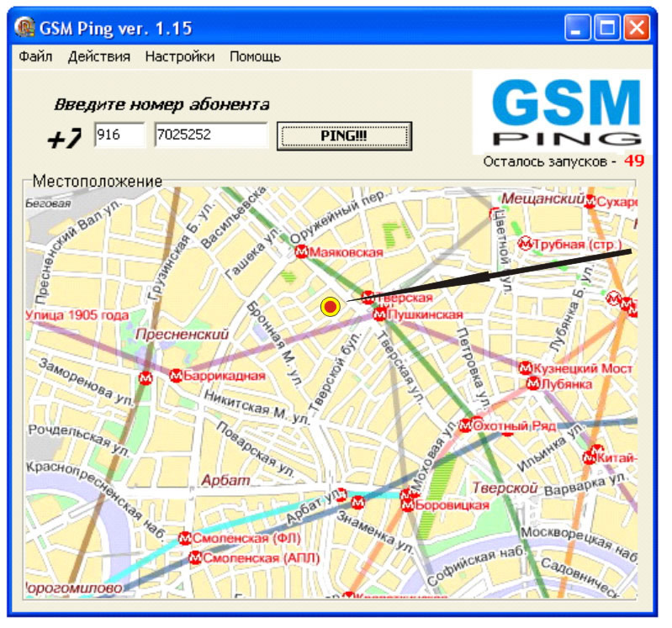Minimize the GSM Ping window
672x628 pixels.
click(x=577, y=28)
